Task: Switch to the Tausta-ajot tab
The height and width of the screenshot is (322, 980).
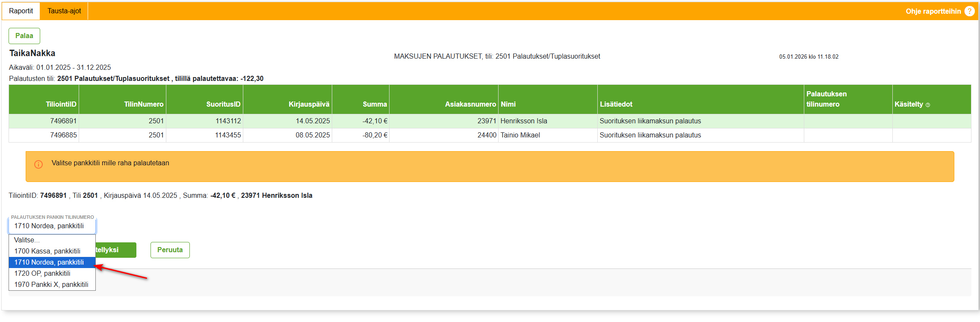Action: 64,11
